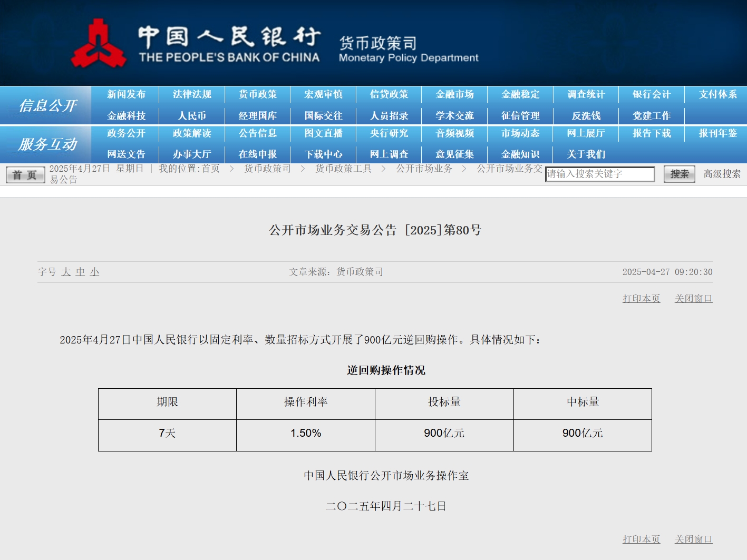Select 报告下载 in the navigation
Screen dimensions: 747x560
click(652, 133)
